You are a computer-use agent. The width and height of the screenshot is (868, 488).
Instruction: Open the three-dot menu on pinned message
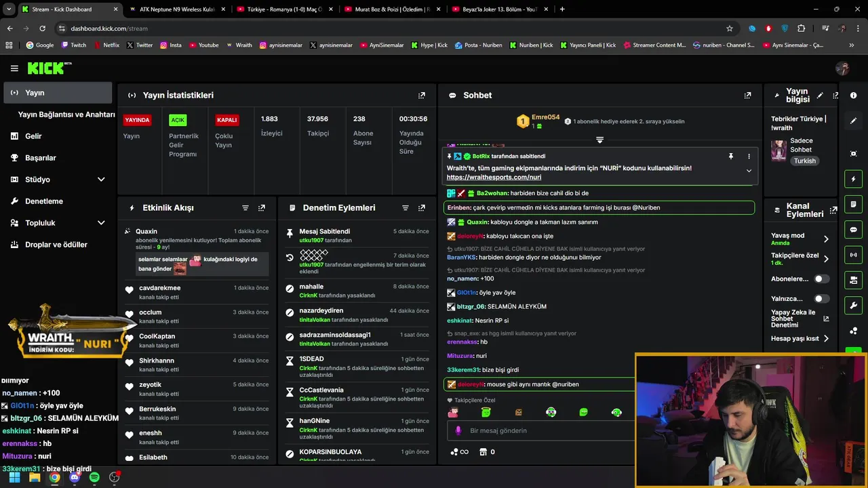point(749,157)
